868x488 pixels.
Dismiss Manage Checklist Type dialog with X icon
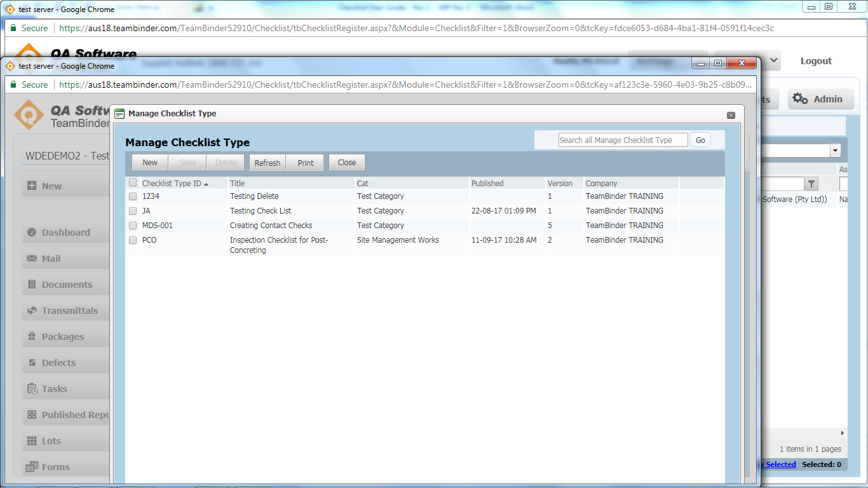click(731, 115)
